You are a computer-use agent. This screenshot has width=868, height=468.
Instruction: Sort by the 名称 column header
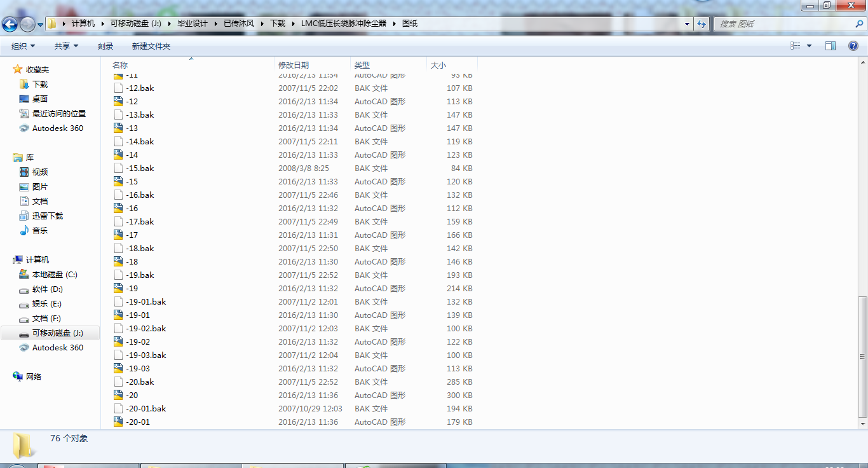[120, 65]
